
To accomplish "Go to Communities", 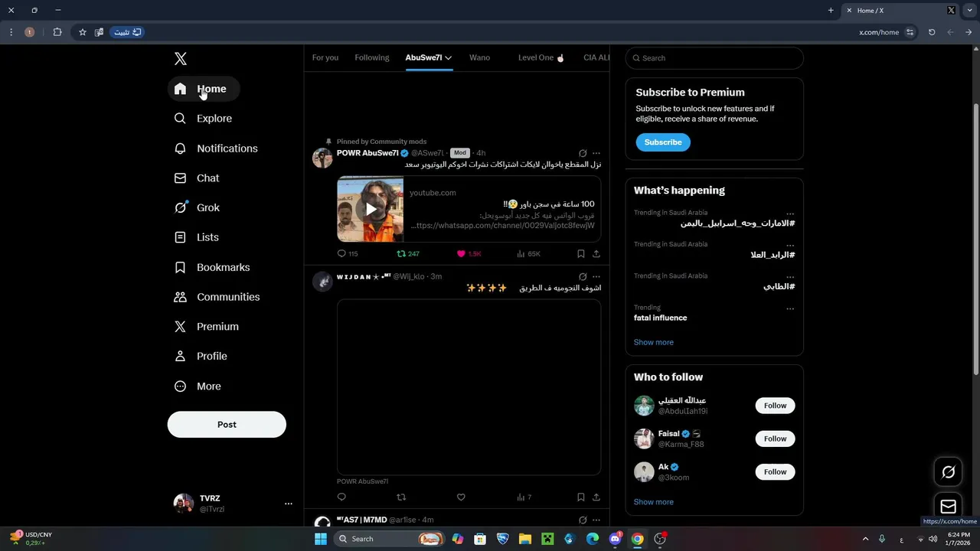I will tap(217, 297).
